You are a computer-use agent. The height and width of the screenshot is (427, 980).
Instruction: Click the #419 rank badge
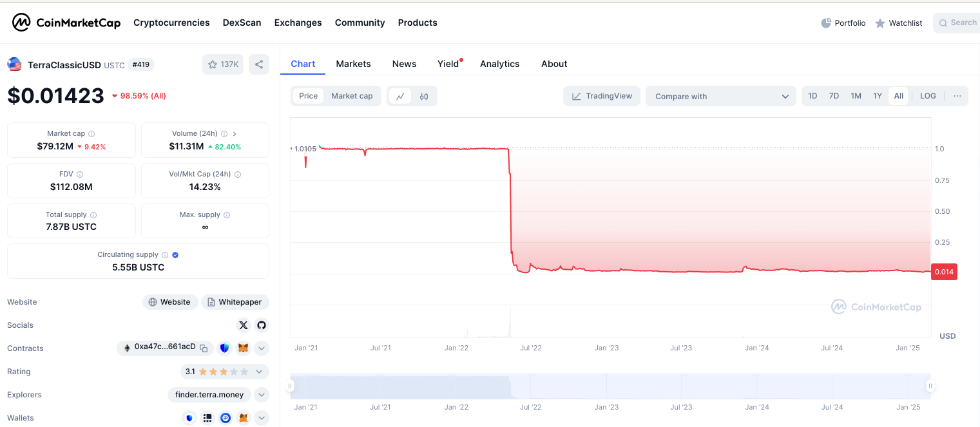pyautogui.click(x=141, y=64)
